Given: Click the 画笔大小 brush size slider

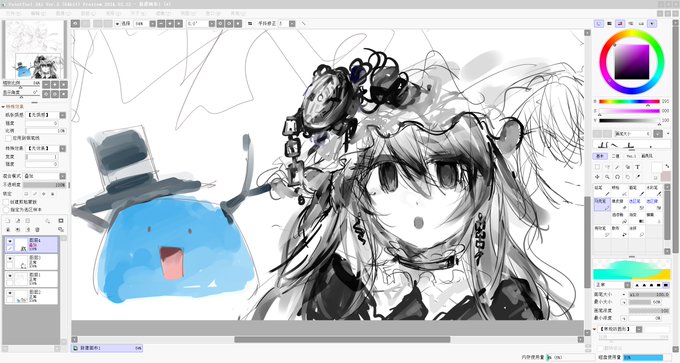Looking at the screenshot, I should 649,294.
